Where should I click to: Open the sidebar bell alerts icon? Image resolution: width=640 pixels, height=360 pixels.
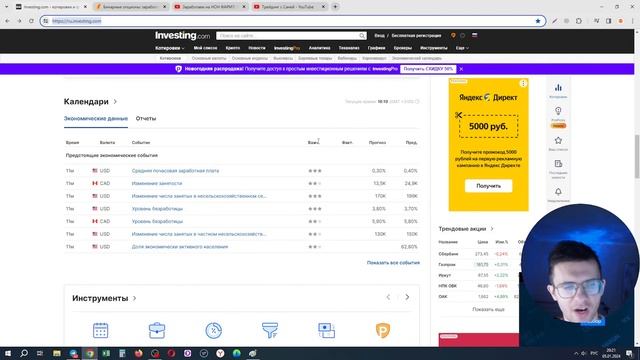click(558, 192)
